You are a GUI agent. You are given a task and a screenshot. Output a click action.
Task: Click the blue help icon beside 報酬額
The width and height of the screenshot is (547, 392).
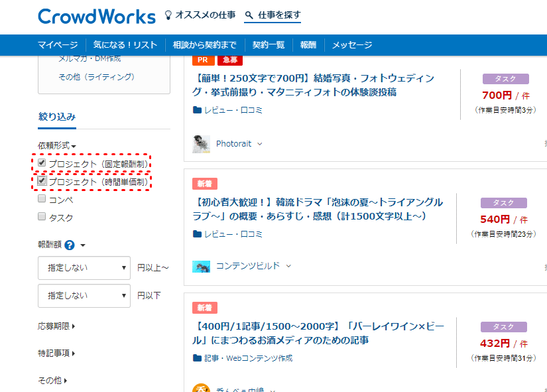coord(70,245)
